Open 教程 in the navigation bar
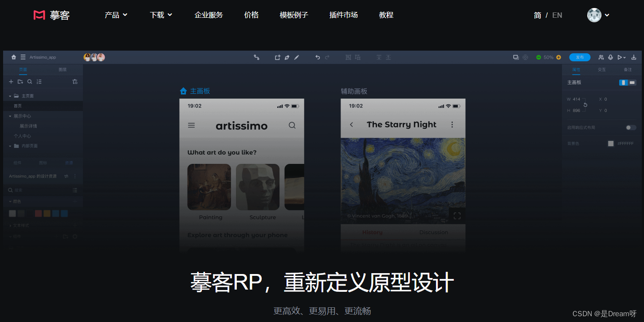 [386, 15]
